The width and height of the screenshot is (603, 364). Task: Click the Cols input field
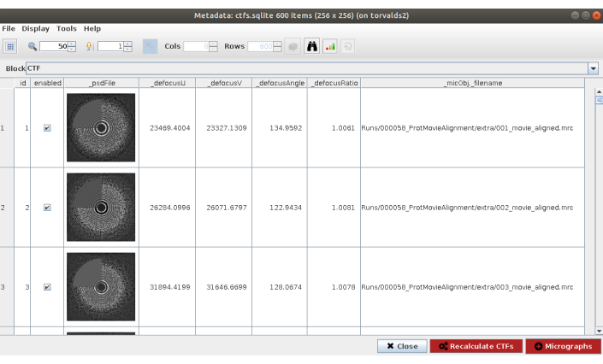(x=197, y=46)
